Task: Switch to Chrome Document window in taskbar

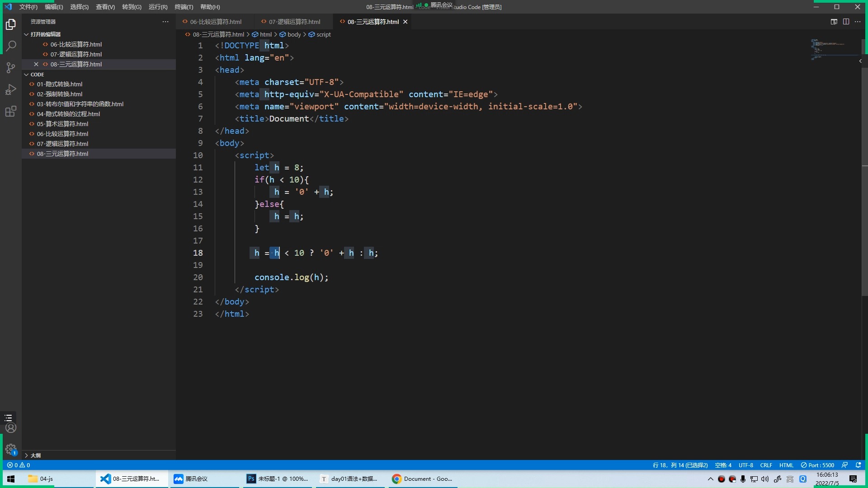Action: tap(423, 479)
